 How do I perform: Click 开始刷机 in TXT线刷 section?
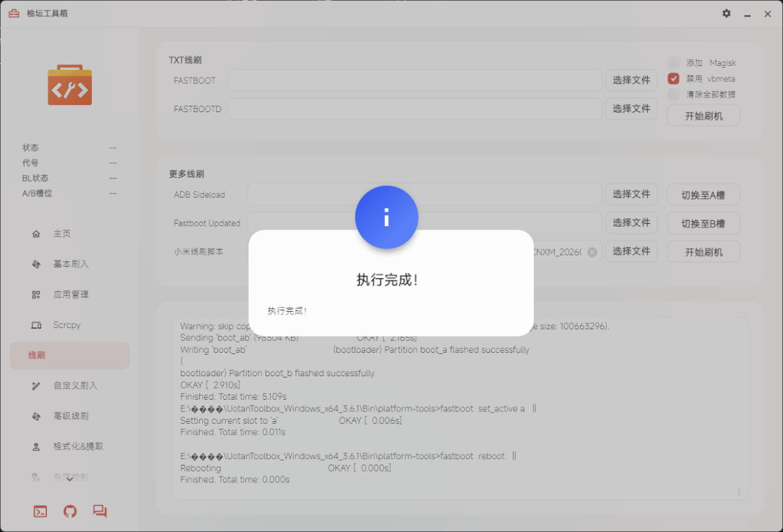point(703,116)
